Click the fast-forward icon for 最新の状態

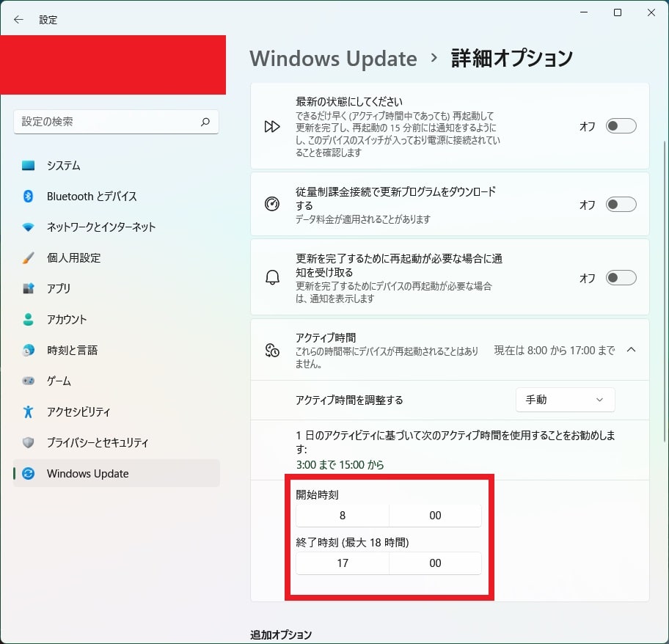272,127
